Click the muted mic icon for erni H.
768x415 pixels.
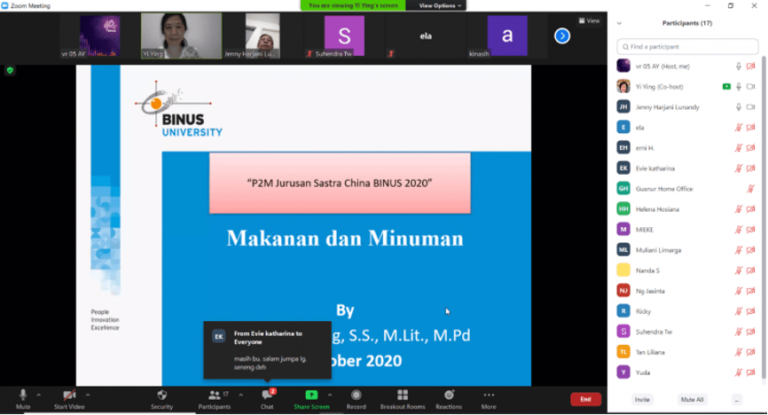(x=739, y=148)
